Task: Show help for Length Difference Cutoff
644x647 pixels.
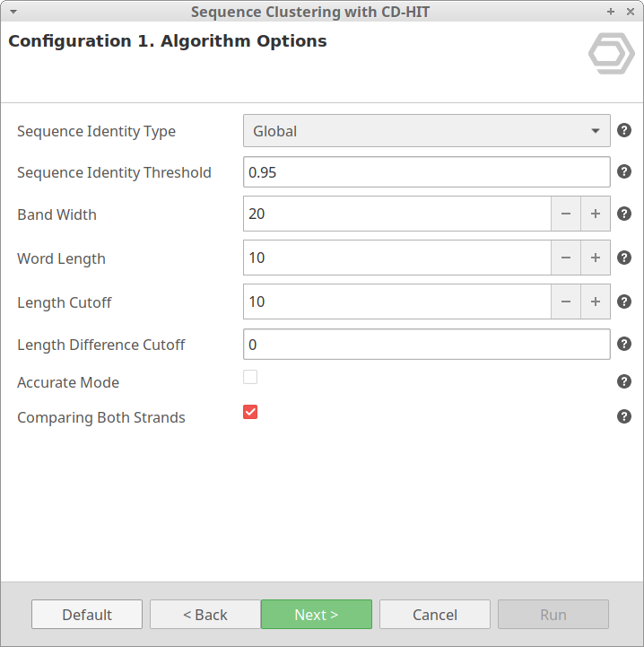Action: pyautogui.click(x=624, y=345)
